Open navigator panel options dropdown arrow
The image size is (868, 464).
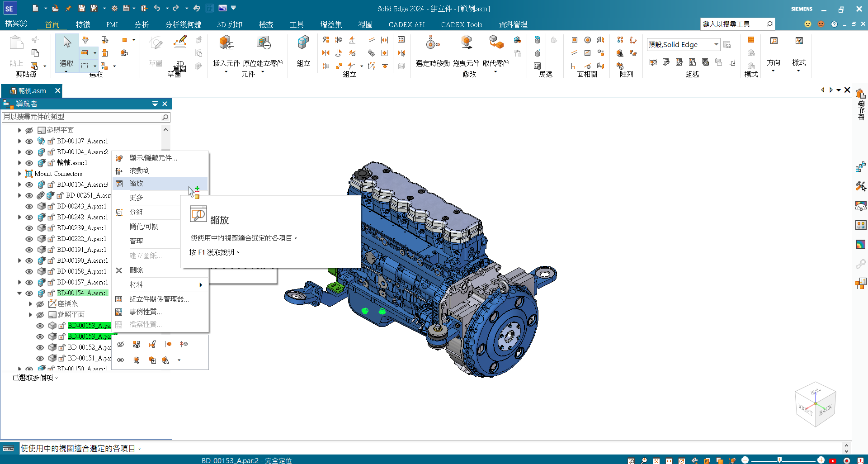[155, 104]
